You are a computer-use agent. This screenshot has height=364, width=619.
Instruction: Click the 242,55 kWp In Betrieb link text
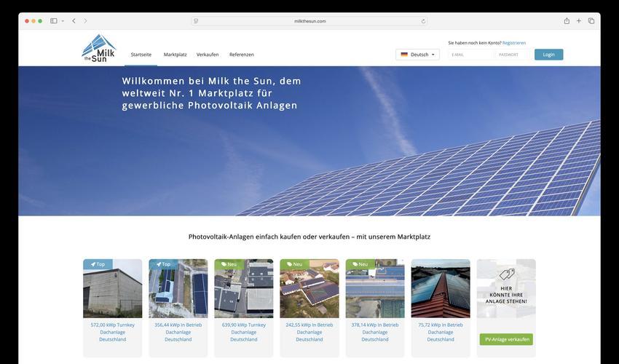(309, 325)
